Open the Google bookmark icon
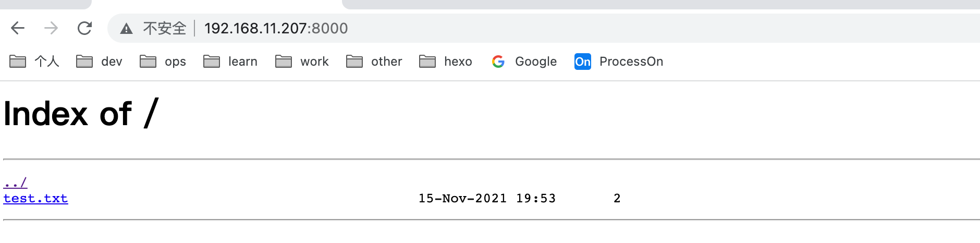Image resolution: width=980 pixels, height=243 pixels. (x=498, y=62)
